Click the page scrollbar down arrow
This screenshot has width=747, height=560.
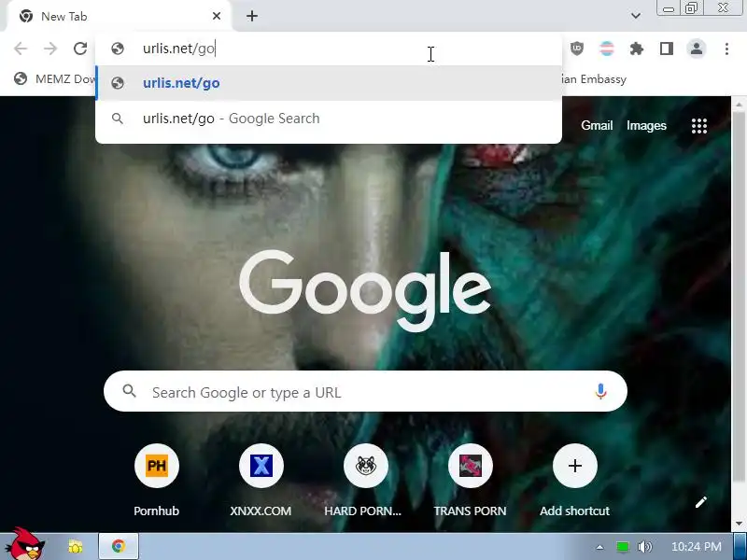(739, 524)
